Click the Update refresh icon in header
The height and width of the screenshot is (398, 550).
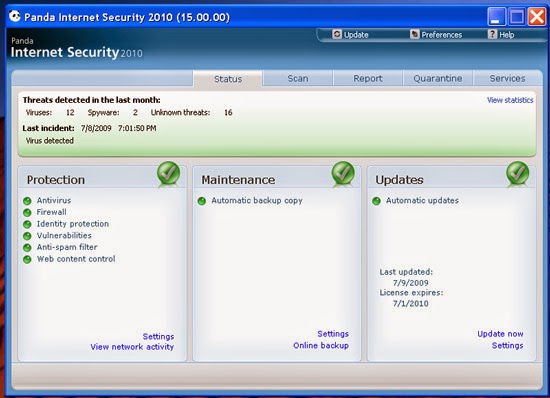(337, 34)
